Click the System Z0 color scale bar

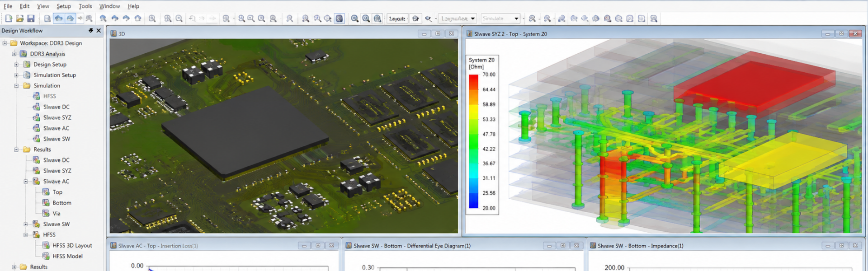(x=473, y=141)
